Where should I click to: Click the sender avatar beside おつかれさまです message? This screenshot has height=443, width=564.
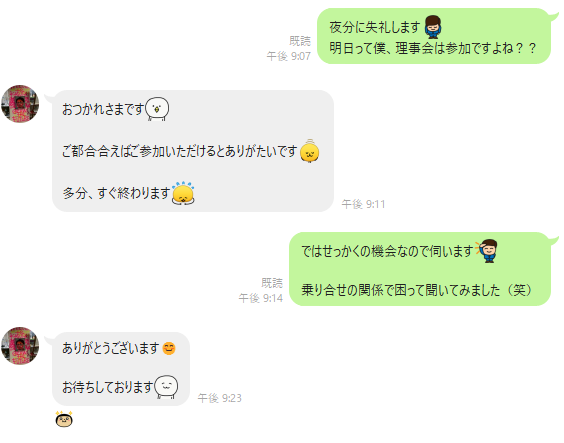[x=20, y=104]
